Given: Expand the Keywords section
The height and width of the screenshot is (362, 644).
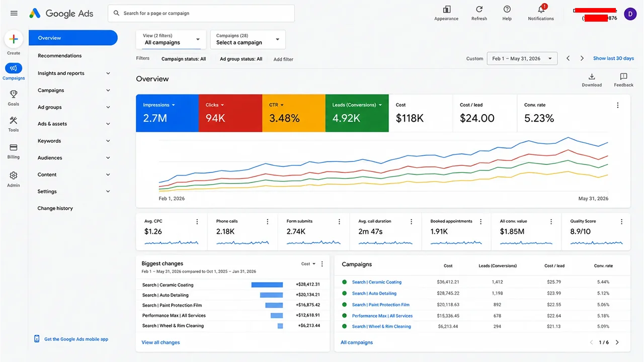Looking at the screenshot, I should coord(73,141).
